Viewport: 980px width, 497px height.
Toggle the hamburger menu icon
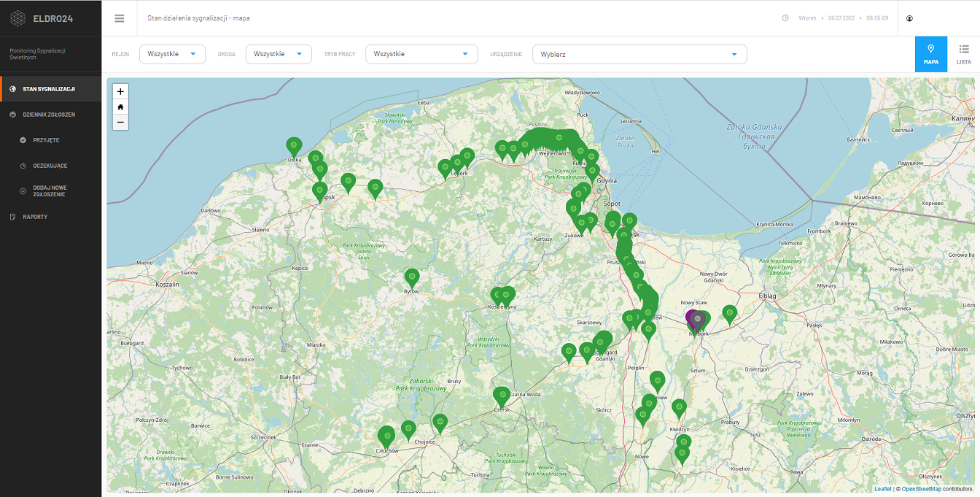tap(120, 18)
